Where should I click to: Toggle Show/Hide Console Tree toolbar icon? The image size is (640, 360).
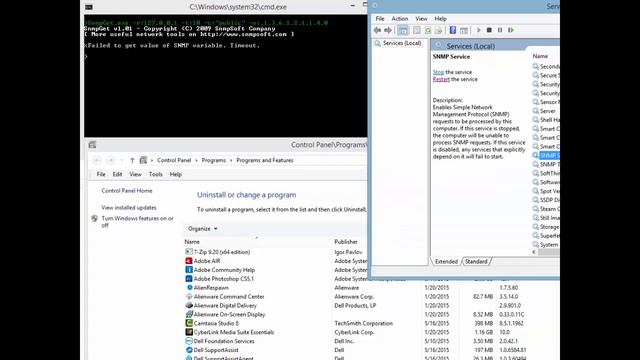(402, 30)
